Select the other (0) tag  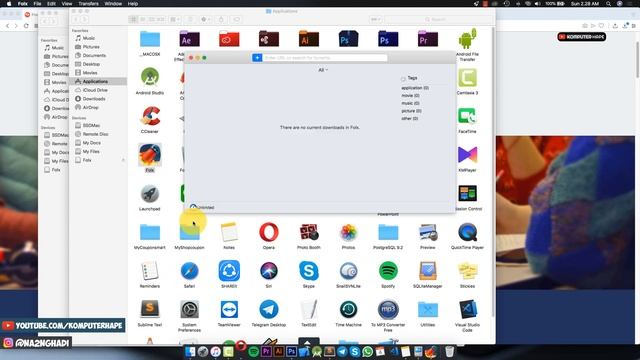click(x=409, y=119)
